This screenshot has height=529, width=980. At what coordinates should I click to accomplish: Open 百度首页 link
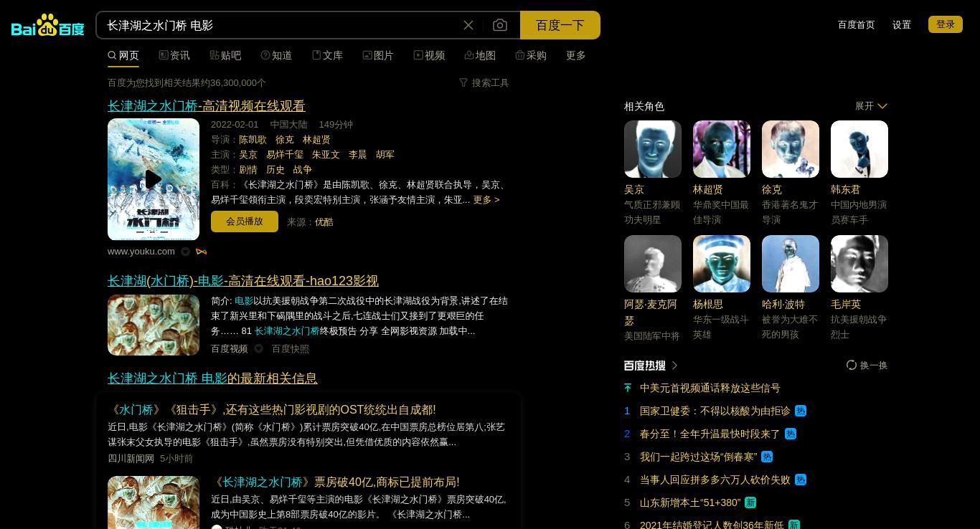[x=857, y=24]
